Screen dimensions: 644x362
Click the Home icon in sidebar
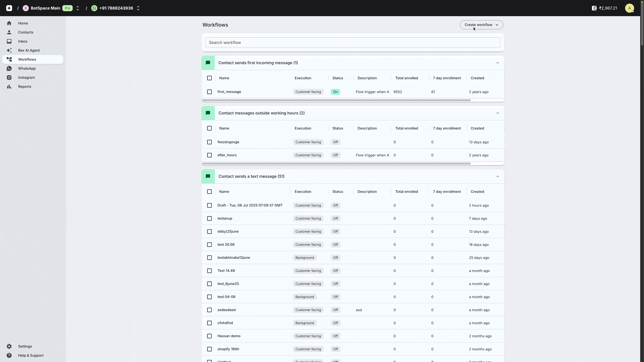(x=9, y=23)
